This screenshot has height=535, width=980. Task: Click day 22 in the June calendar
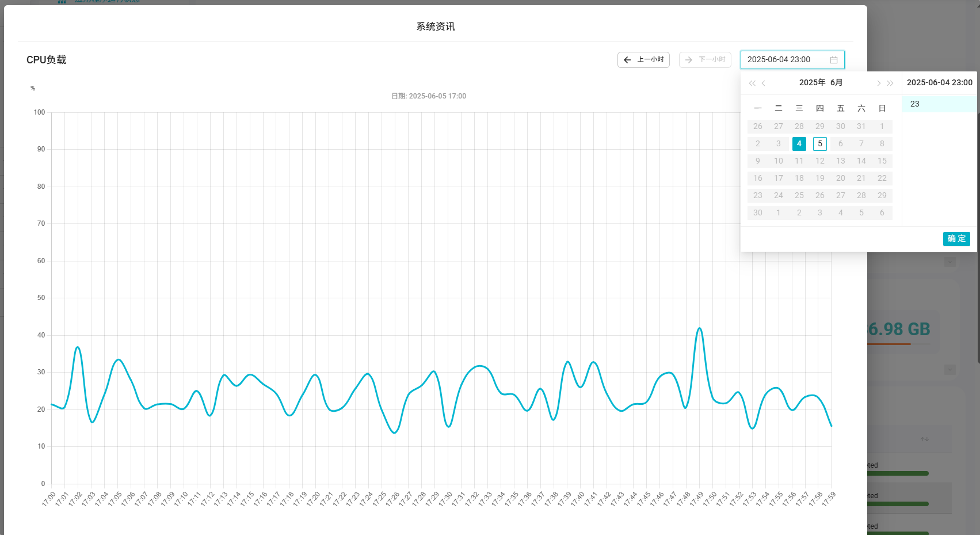click(882, 179)
